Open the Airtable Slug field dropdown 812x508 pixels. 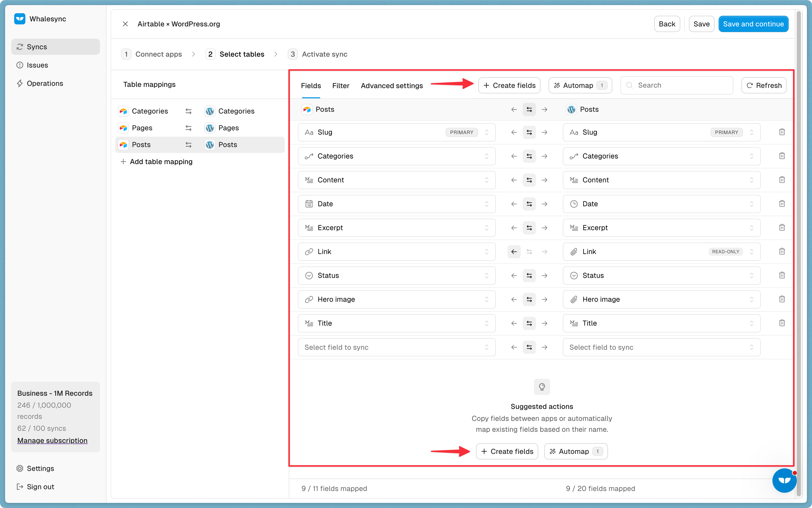(397, 132)
